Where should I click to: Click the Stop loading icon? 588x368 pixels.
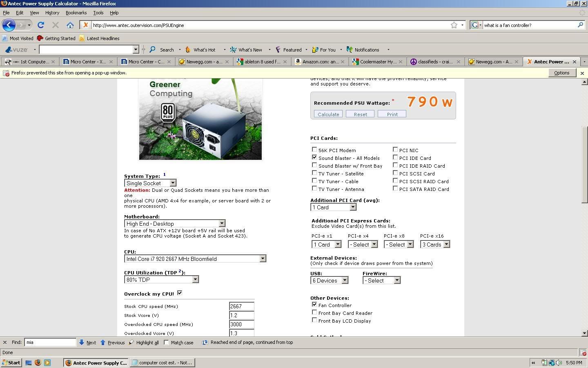[x=55, y=25]
